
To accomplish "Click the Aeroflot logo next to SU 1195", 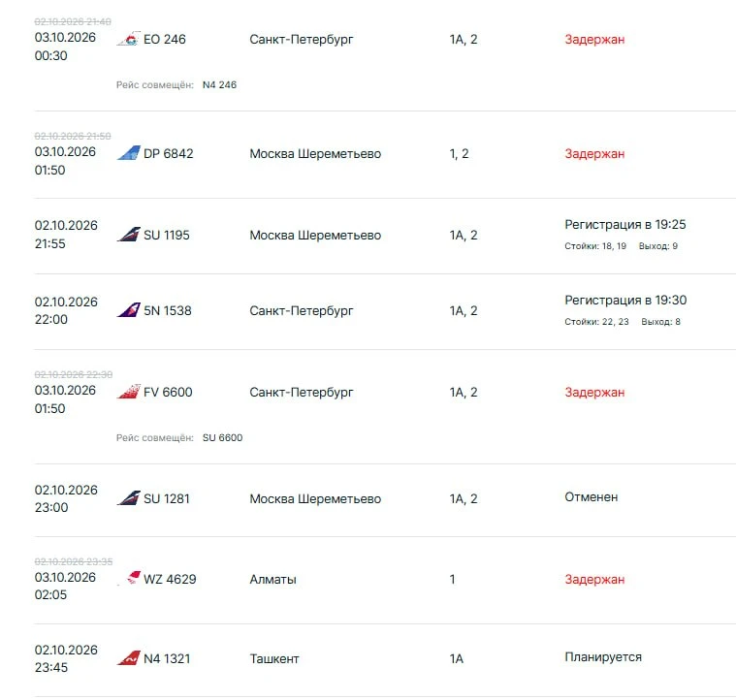I will tap(129, 234).
